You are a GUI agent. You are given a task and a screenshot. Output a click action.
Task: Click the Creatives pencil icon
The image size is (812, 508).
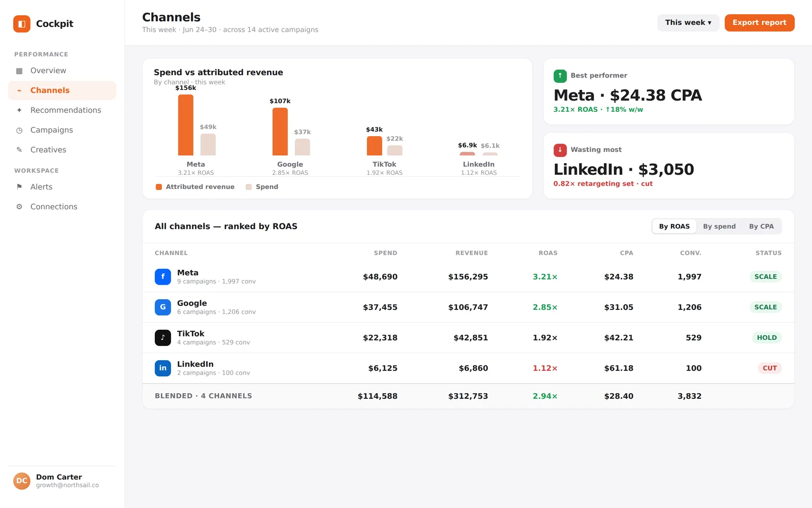click(19, 150)
